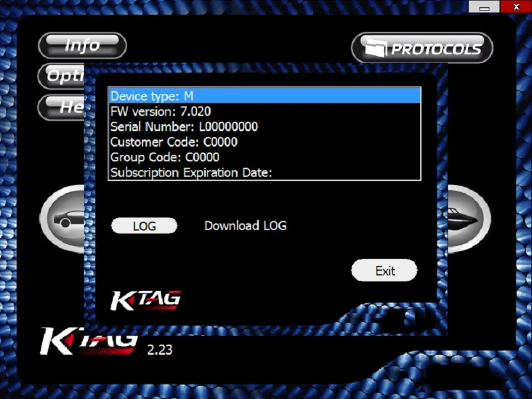Click the partially hidden Help button

click(61, 107)
